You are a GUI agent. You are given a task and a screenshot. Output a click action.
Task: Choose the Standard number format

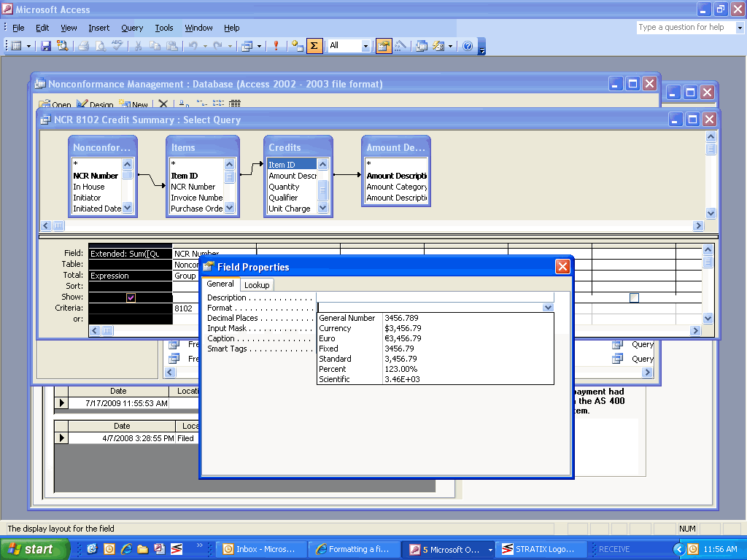(435, 359)
